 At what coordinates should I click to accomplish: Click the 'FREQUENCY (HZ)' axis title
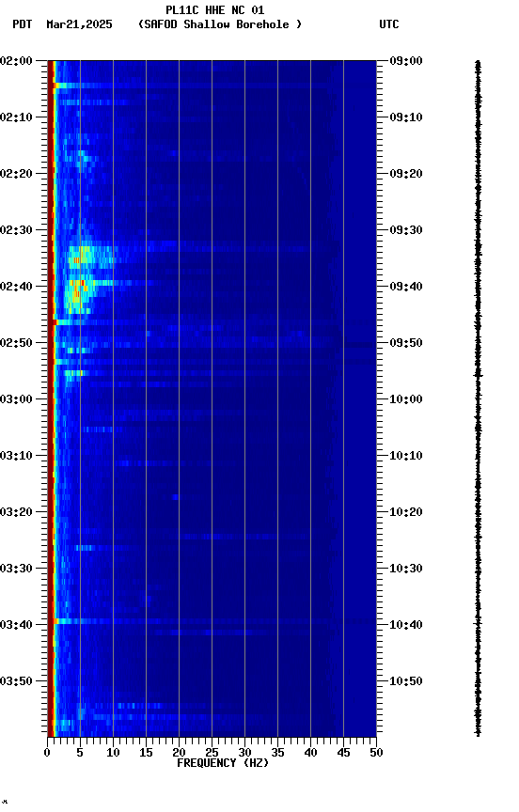click(223, 764)
